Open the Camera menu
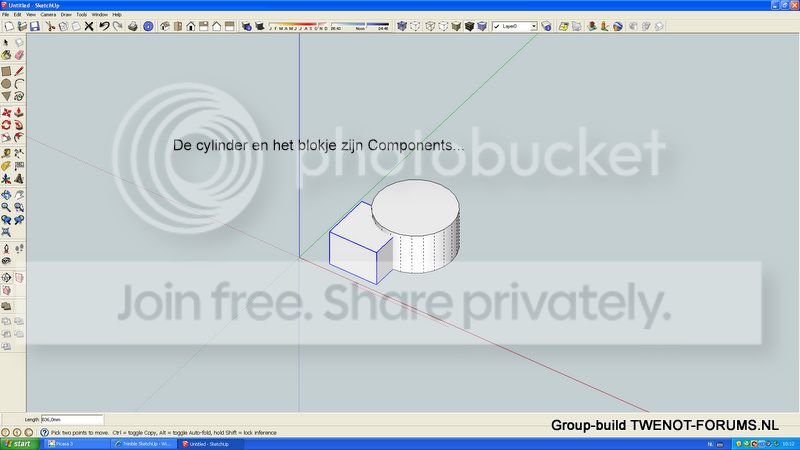This screenshot has height=450, width=800. [x=48, y=15]
